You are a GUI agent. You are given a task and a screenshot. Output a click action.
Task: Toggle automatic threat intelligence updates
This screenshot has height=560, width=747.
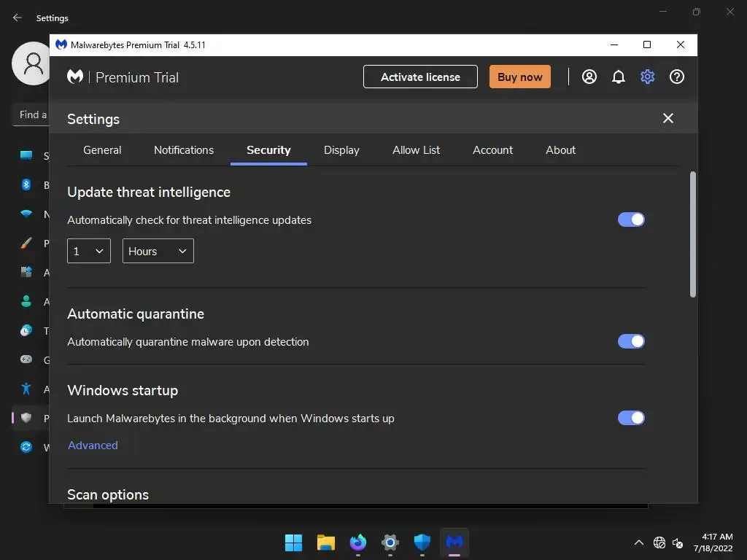(631, 219)
